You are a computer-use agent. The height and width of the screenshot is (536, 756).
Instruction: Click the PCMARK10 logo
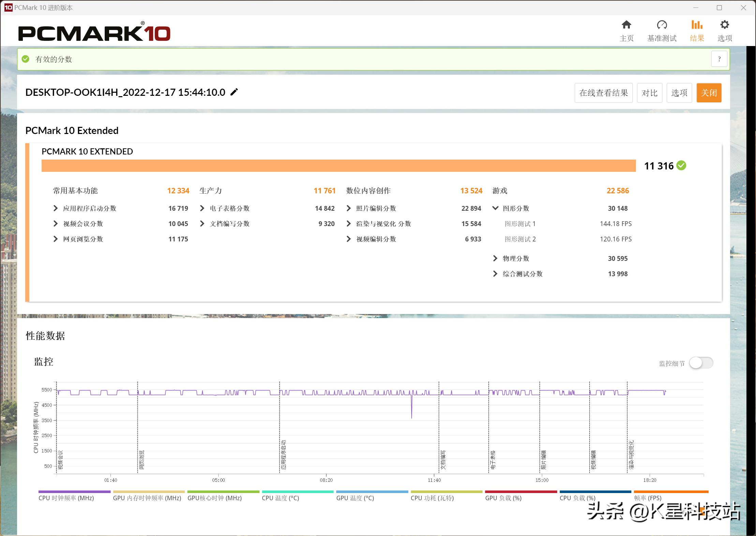(x=95, y=32)
